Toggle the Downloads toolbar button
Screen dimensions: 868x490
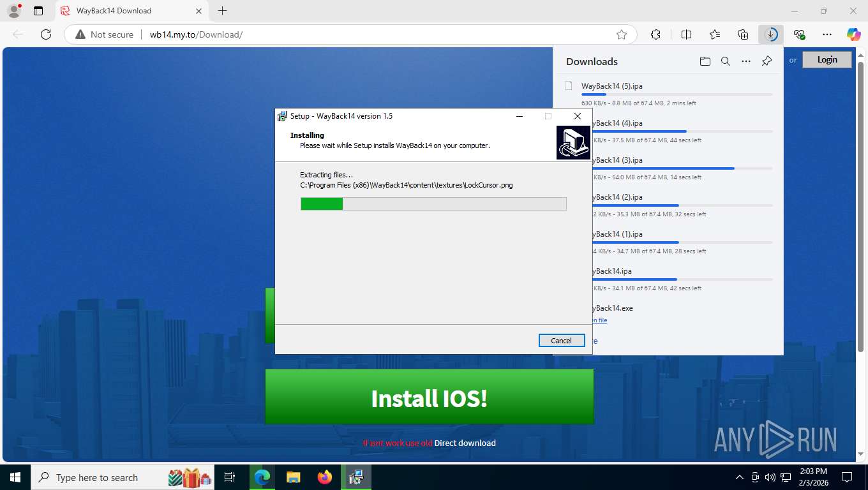click(771, 34)
